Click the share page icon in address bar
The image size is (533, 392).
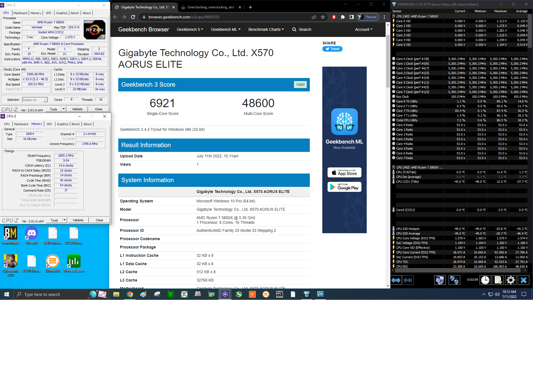coord(314,17)
